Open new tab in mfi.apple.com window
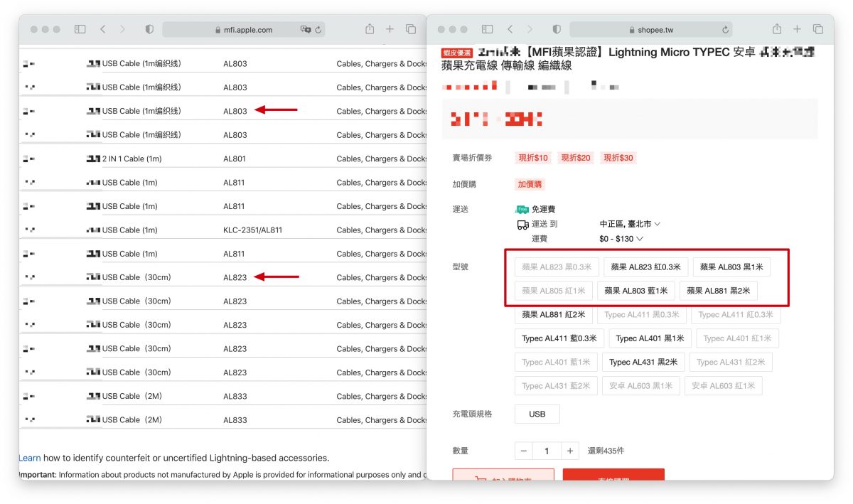Screen dimensions: 853x504 [390, 29]
